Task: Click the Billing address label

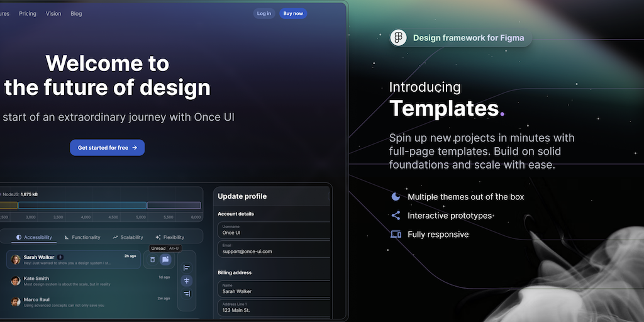Action: coord(235,273)
